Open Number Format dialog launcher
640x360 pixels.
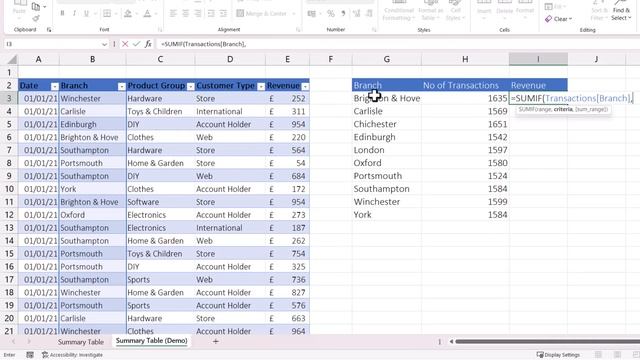point(374,30)
